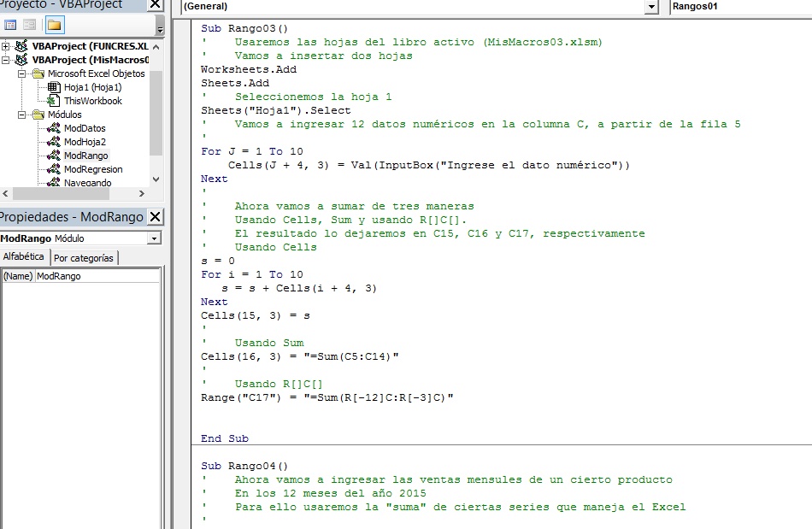812x529 pixels.
Task: Open the ModDatos module
Action: [85, 128]
